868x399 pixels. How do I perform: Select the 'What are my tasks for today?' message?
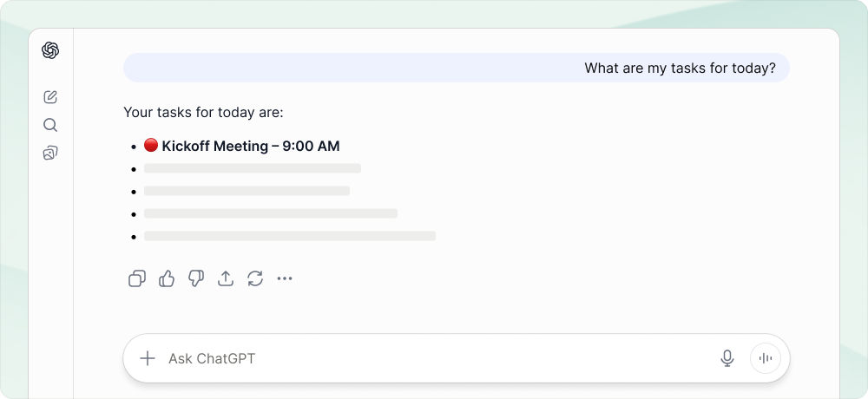tap(680, 68)
